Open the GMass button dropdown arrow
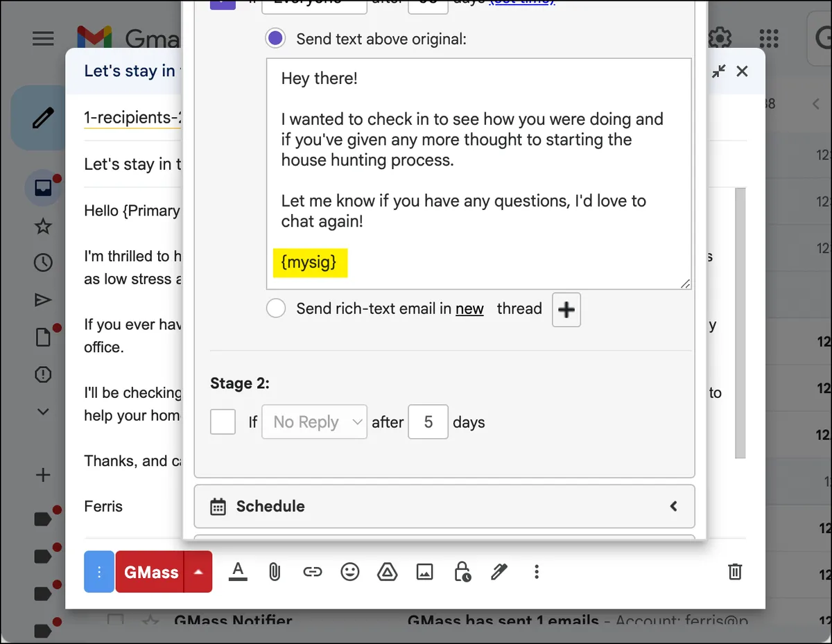This screenshot has width=832, height=644. [198, 572]
